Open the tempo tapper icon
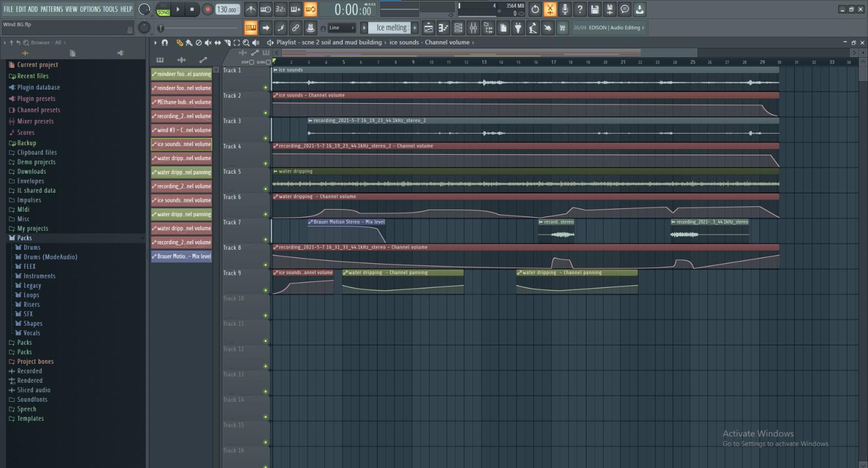The image size is (868, 468). click(533, 28)
